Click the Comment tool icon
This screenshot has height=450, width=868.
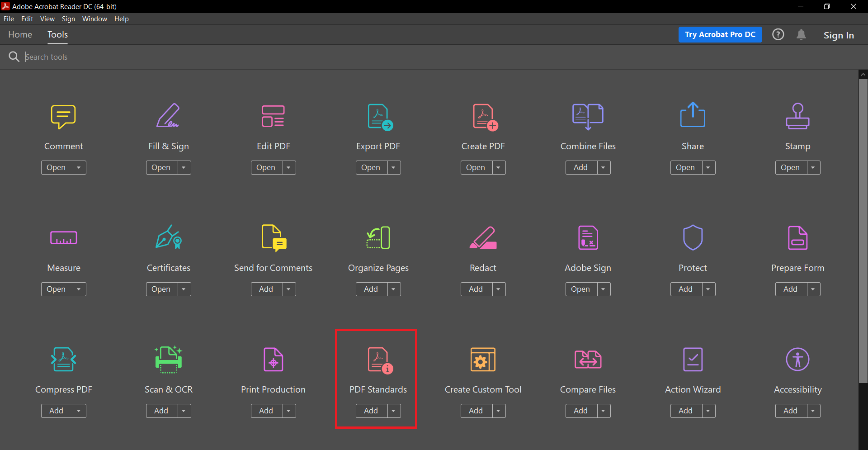[63, 117]
